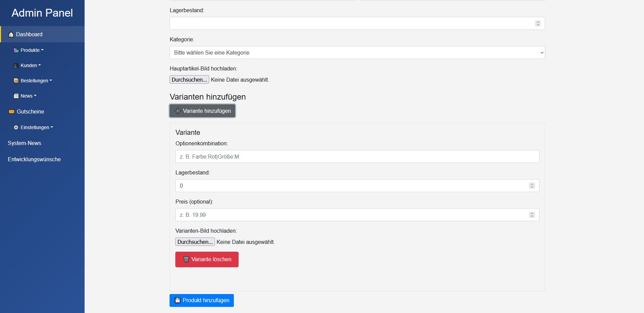Browse for a Varianten-Bild file
644x313 pixels.
[195, 242]
